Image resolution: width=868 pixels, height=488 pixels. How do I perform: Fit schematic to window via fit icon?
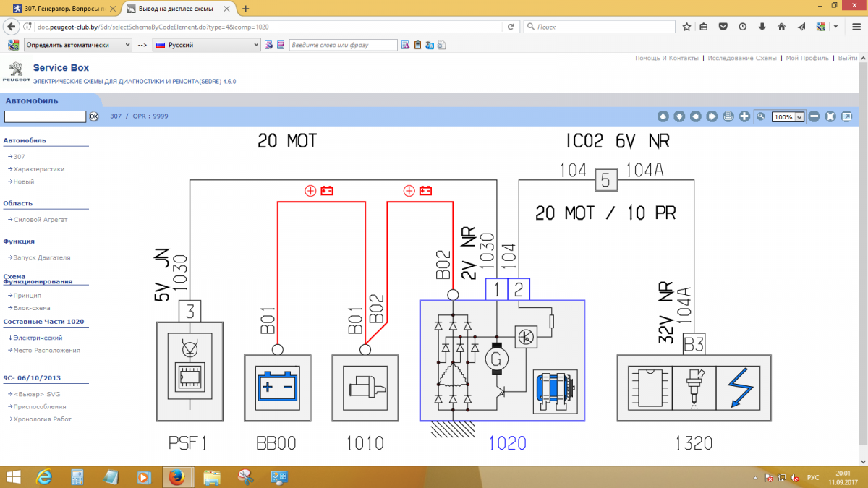pyautogui.click(x=830, y=116)
